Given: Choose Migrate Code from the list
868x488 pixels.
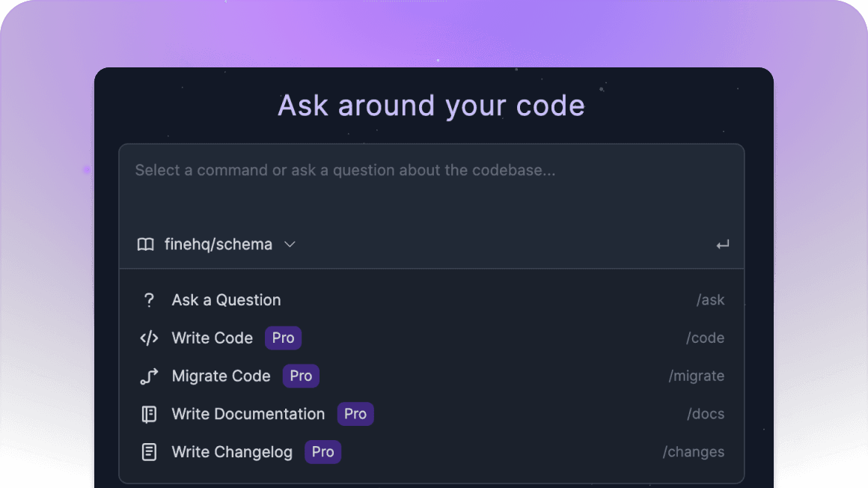Looking at the screenshot, I should [x=432, y=376].
